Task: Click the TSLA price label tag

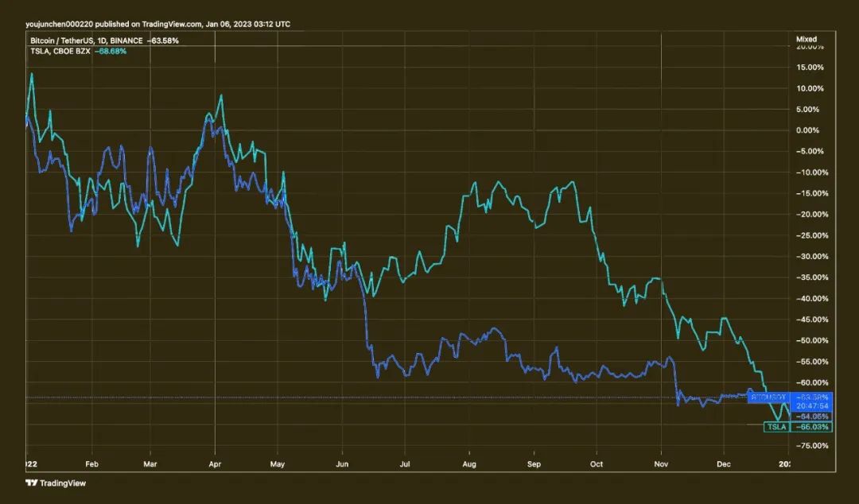Action: click(775, 427)
